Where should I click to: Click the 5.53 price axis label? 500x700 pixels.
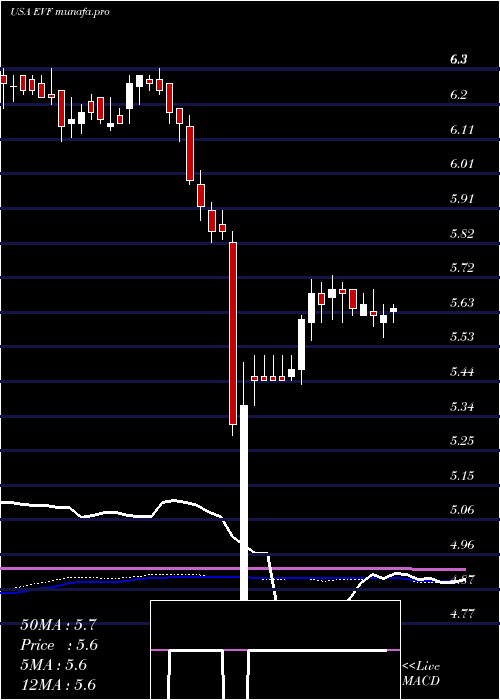point(462,337)
